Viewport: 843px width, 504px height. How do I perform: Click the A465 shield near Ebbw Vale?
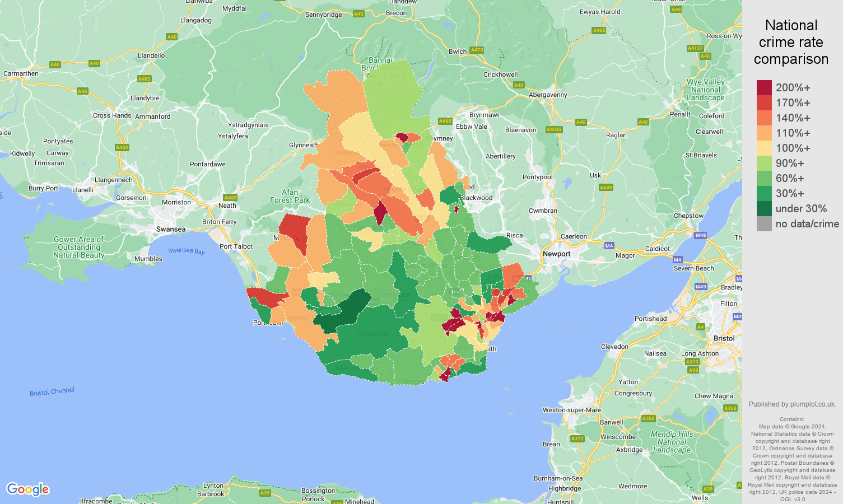click(x=445, y=121)
